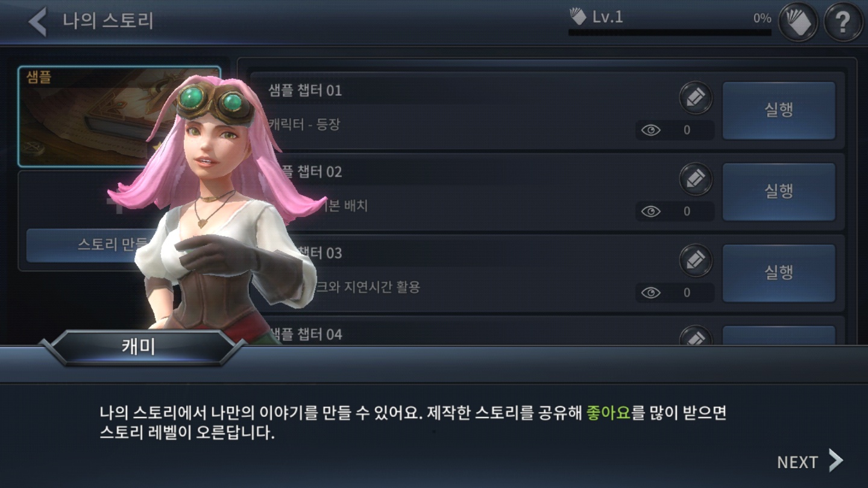Go back using the arrow beside 나의 스토리
Viewport: 868px width, 488px height.
[37, 21]
